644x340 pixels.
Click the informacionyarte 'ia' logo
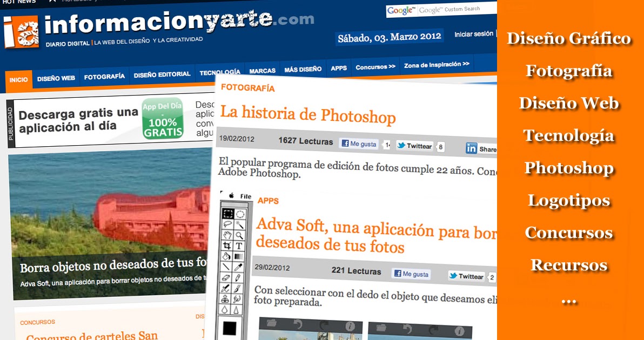pyautogui.click(x=21, y=32)
